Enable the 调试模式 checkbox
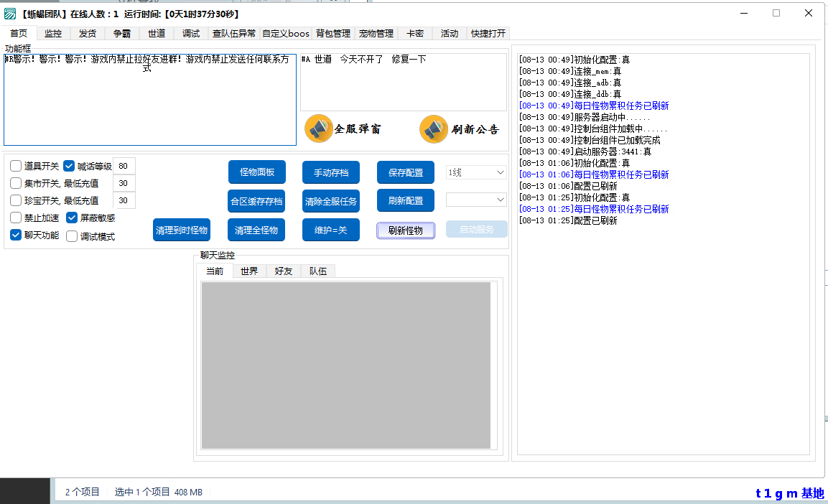The width and height of the screenshot is (828, 504). 72,236
